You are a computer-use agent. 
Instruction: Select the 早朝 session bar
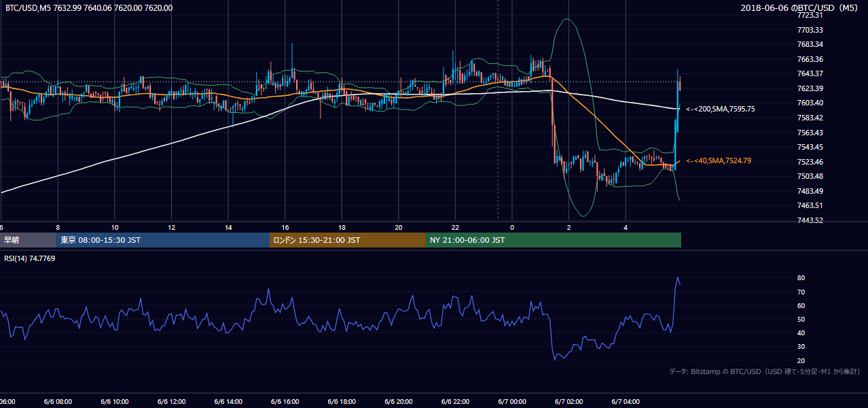pyautogui.click(x=28, y=240)
